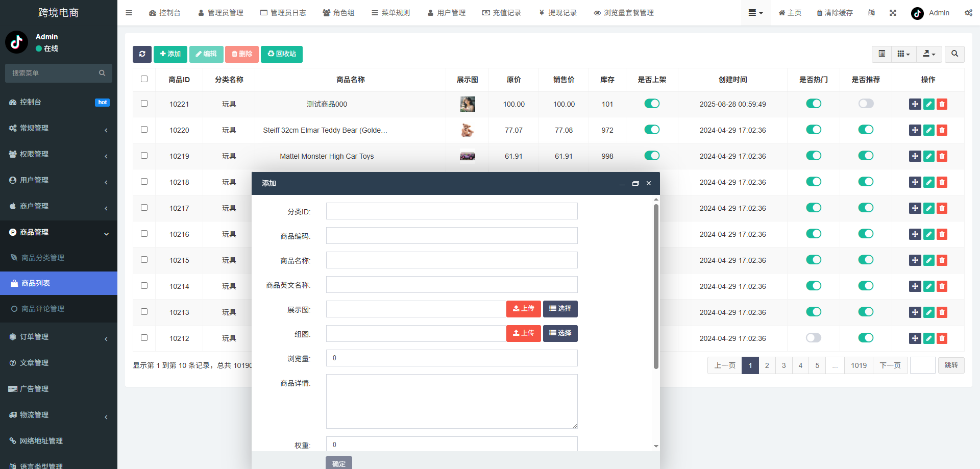The height and width of the screenshot is (469, 980).
Task: Click edit icon for product 10221
Action: click(x=928, y=104)
